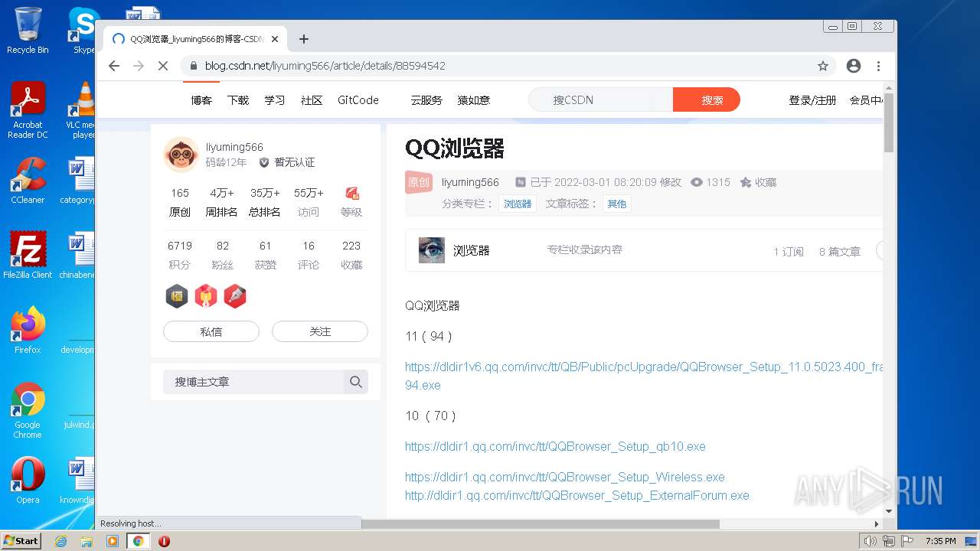Screen dimensions: 980x551
Task: Click the liyuming566 author name in article header
Action: 470,182
